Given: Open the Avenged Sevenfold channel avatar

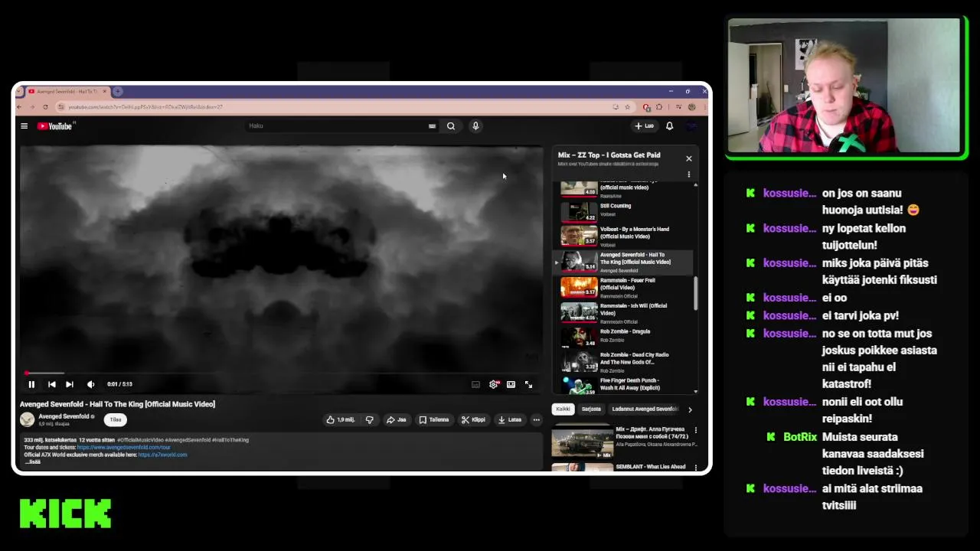Looking at the screenshot, I should (27, 419).
